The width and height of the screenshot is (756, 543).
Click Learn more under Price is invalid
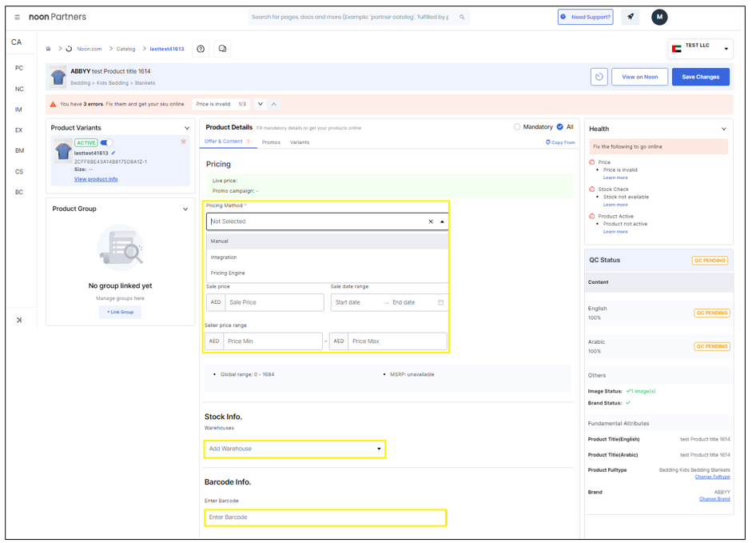[x=615, y=178]
